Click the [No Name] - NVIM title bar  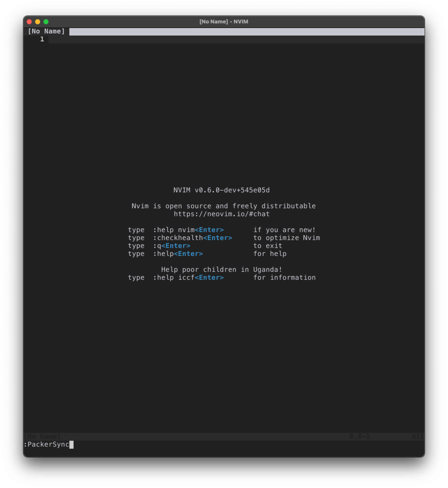[x=224, y=22]
